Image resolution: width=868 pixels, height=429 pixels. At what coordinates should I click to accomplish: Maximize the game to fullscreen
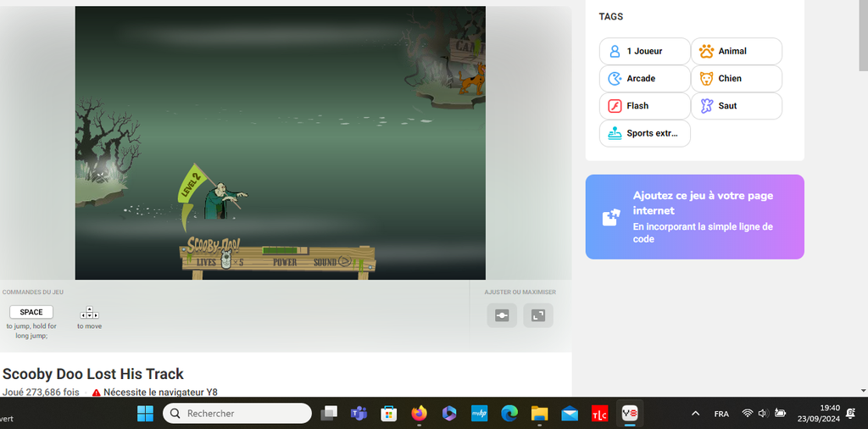[537, 315]
